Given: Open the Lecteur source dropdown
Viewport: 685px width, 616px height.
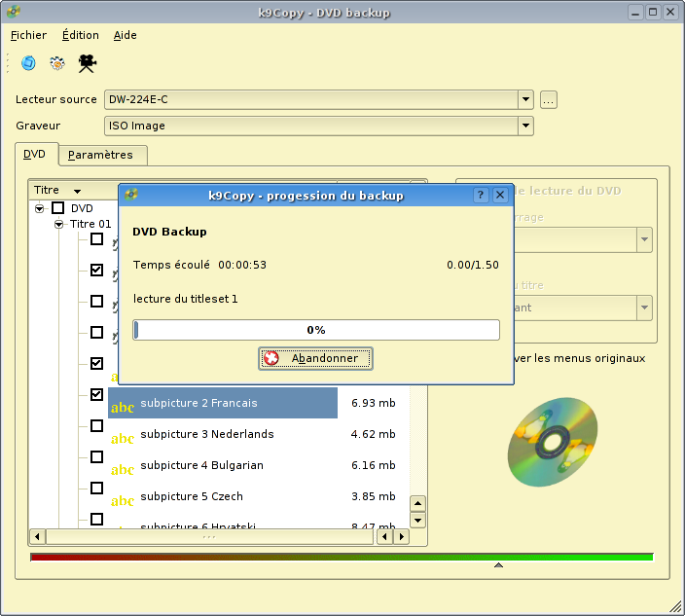Looking at the screenshot, I should click(525, 99).
